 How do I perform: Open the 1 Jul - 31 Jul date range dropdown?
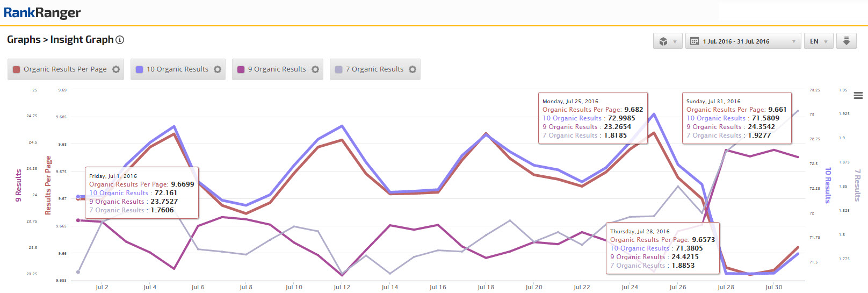tap(743, 41)
